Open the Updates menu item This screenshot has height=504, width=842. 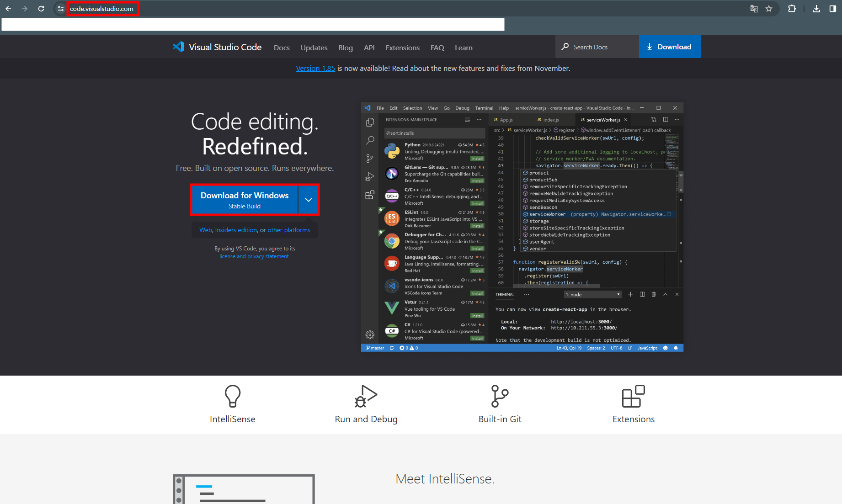314,48
